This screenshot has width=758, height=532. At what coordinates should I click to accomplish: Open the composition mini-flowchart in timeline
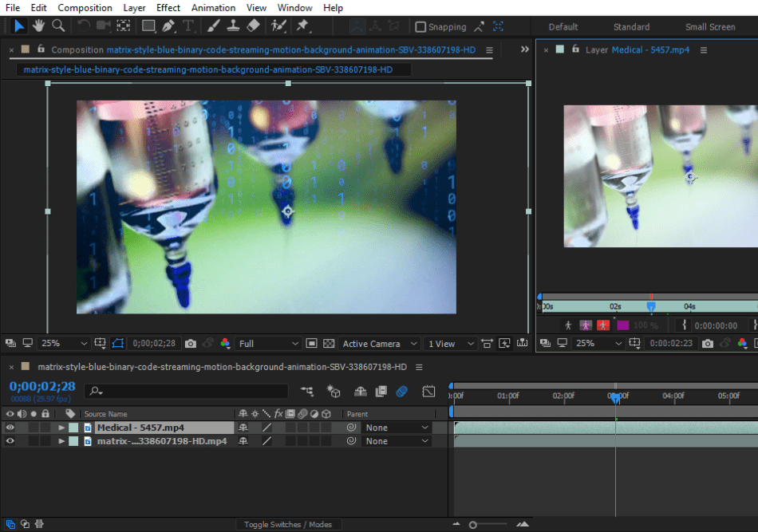307,391
